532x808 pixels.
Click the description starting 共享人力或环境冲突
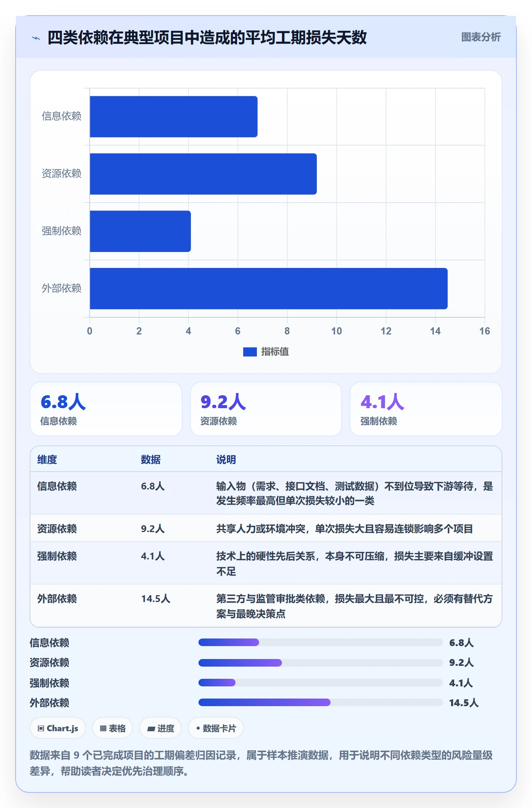tap(345, 529)
